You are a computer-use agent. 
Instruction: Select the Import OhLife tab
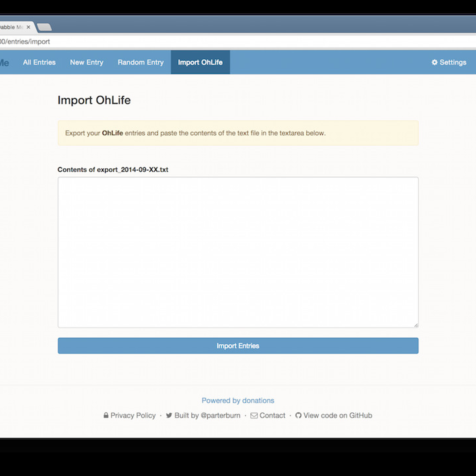[200, 62]
